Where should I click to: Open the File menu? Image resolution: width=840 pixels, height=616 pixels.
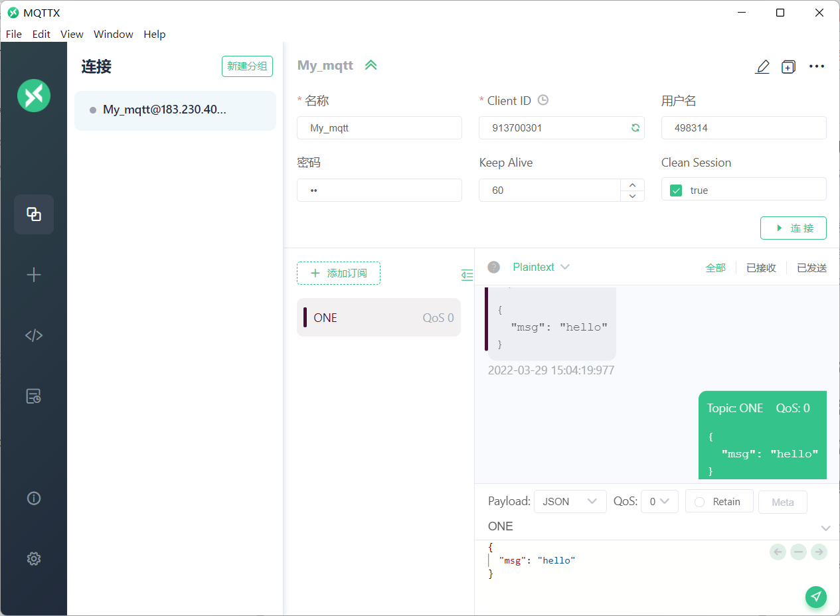13,35
